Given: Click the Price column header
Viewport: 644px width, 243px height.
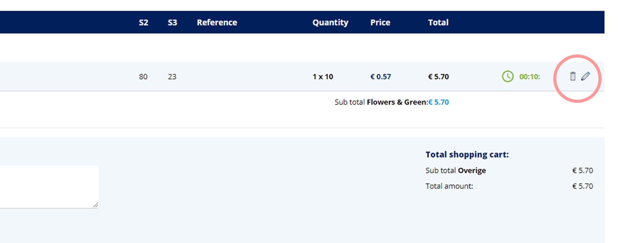Looking at the screenshot, I should 380,22.
